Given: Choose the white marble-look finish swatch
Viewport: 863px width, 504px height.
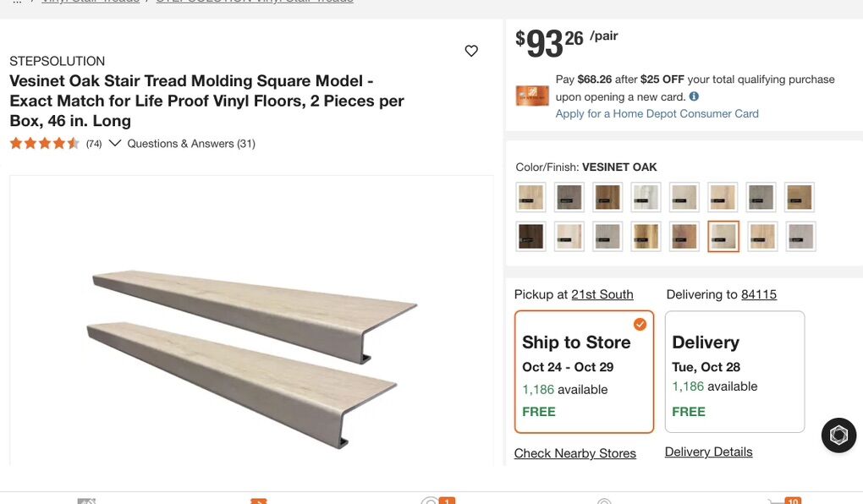Looking at the screenshot, I should tap(646, 197).
